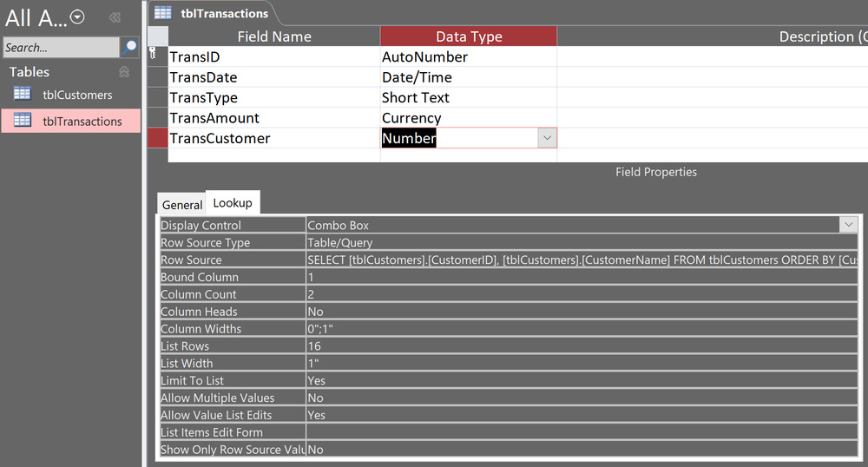Open the Data Type dropdown for TransCustomer
Image resolution: width=868 pixels, height=467 pixels.
click(547, 138)
